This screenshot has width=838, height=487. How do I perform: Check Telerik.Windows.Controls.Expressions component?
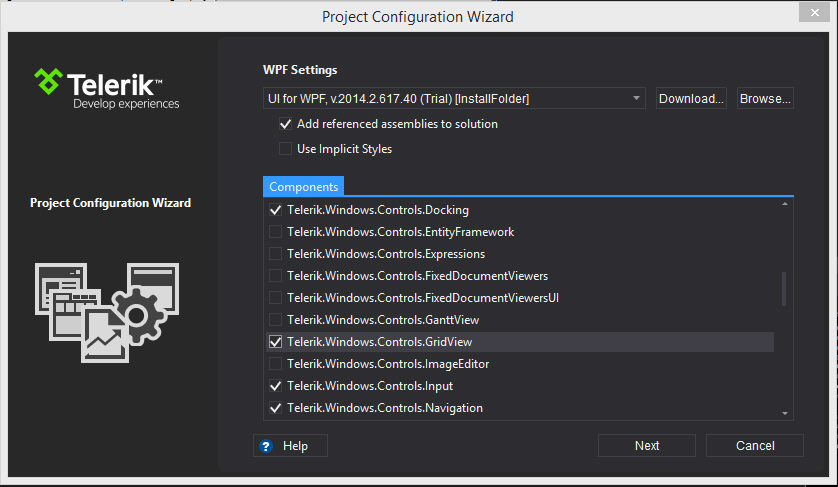[x=276, y=254]
